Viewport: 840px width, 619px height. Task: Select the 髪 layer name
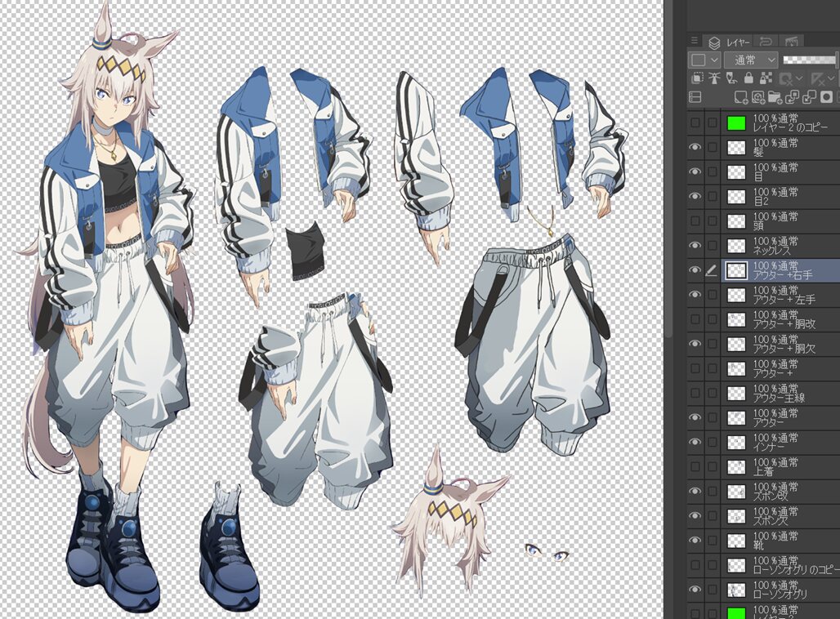tap(758, 153)
